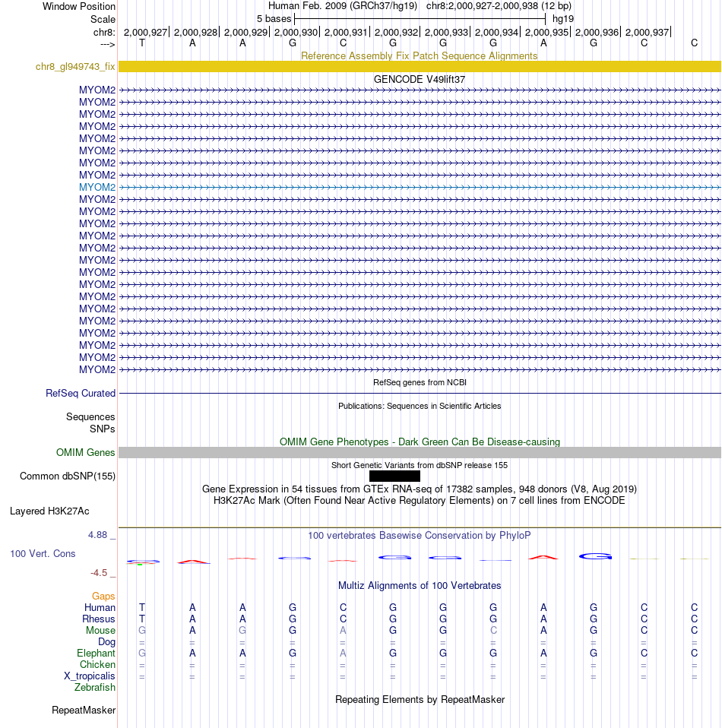Click the Sequences track label
This screenshot has height=728, width=722.
point(90,417)
